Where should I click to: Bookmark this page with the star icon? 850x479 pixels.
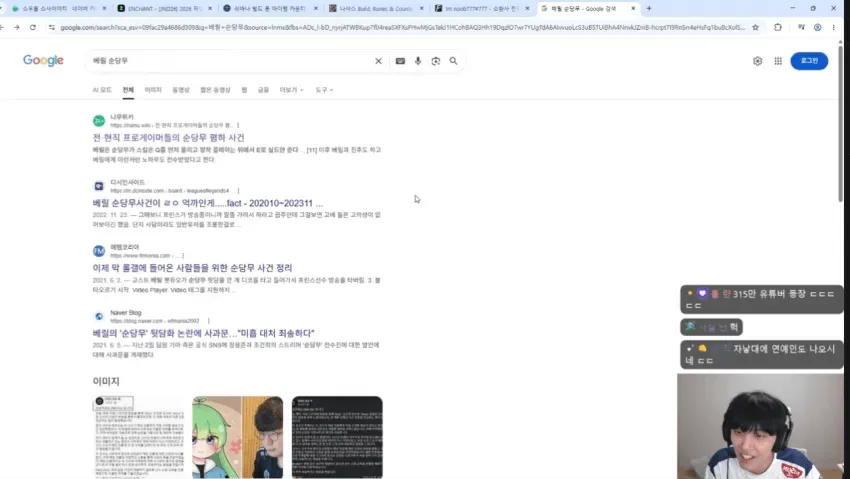tap(755, 27)
